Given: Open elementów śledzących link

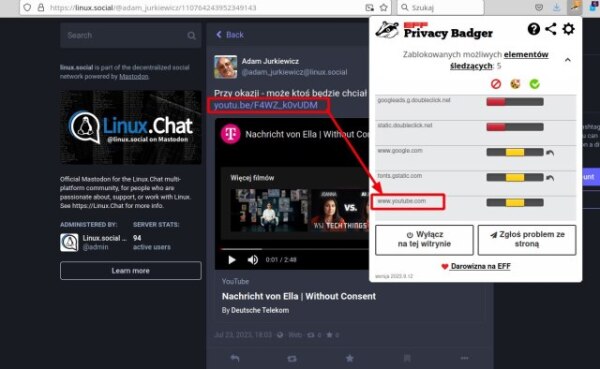Looking at the screenshot, I should [x=499, y=60].
